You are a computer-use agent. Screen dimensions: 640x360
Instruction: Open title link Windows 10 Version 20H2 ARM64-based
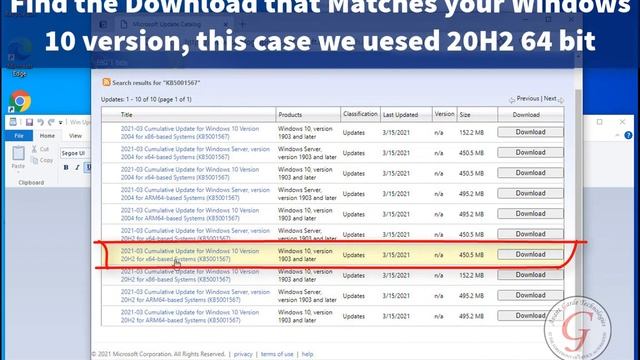click(x=190, y=316)
